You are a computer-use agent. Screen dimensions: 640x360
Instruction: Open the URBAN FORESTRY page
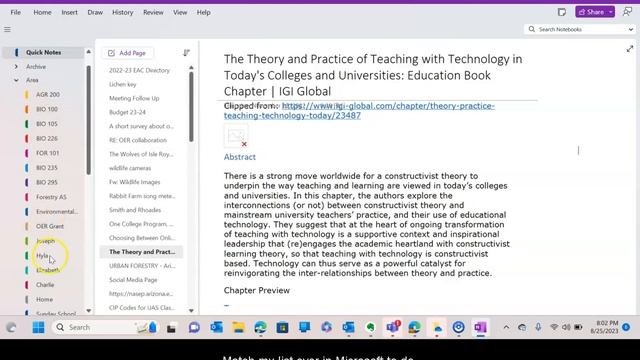click(x=142, y=266)
